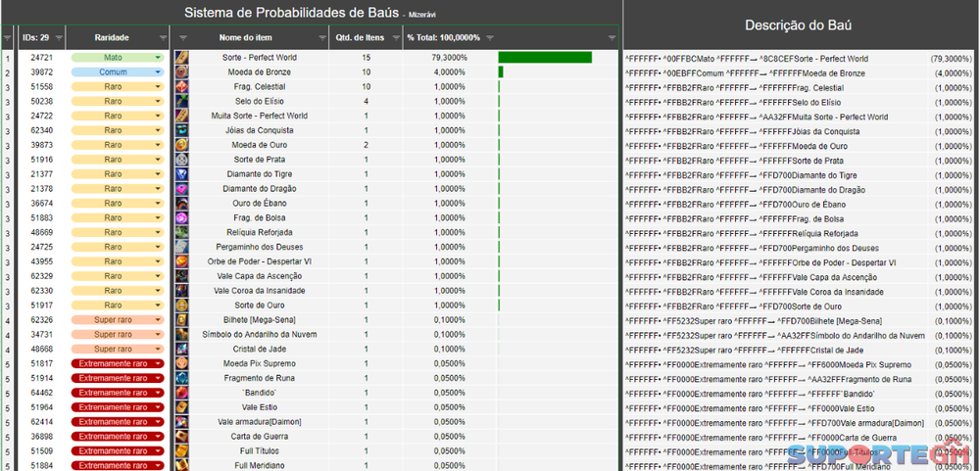Expand the Comum rarity dropdown
The image size is (980, 471).
click(x=158, y=72)
